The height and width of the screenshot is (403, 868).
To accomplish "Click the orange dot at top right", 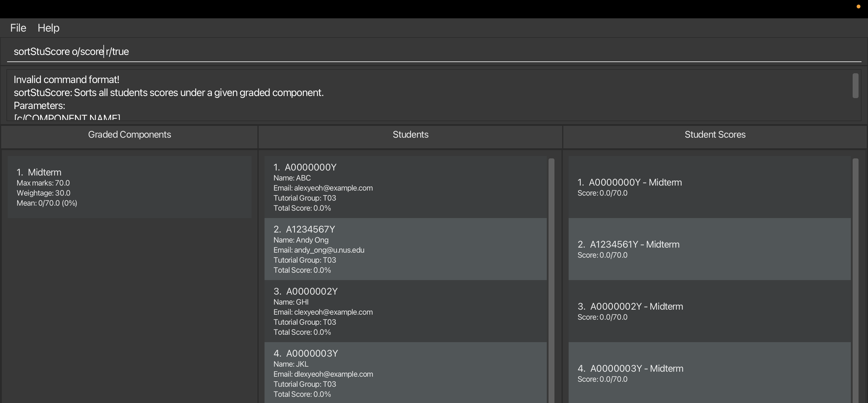I will [x=858, y=7].
